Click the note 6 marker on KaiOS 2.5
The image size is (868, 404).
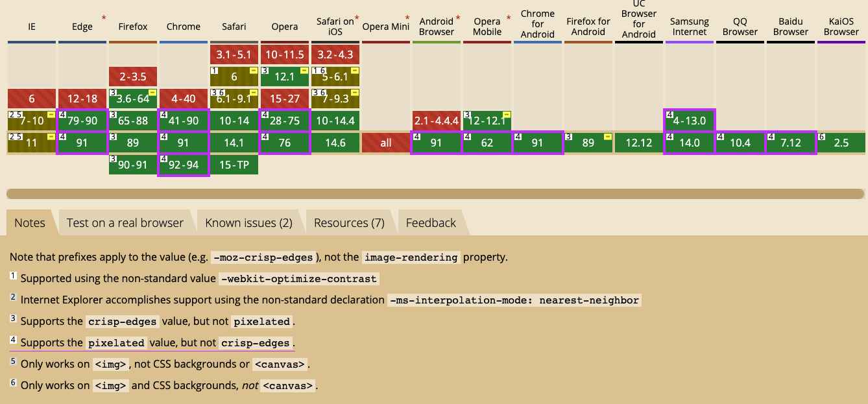pyautogui.click(x=821, y=137)
